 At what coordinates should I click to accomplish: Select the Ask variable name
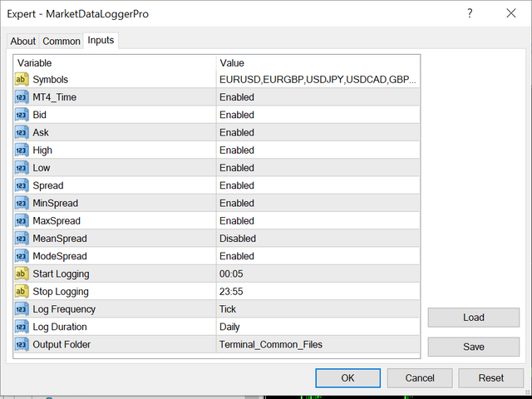pos(41,132)
